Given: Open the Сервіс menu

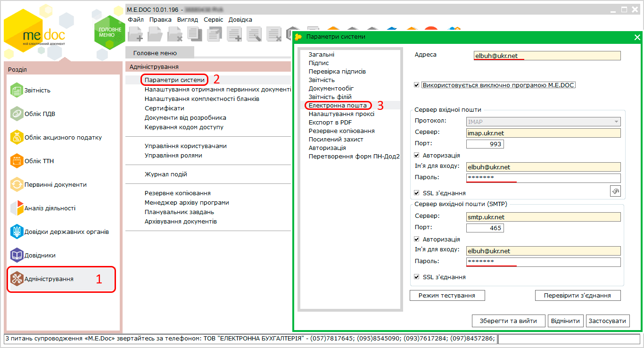Looking at the screenshot, I should pyautogui.click(x=214, y=20).
